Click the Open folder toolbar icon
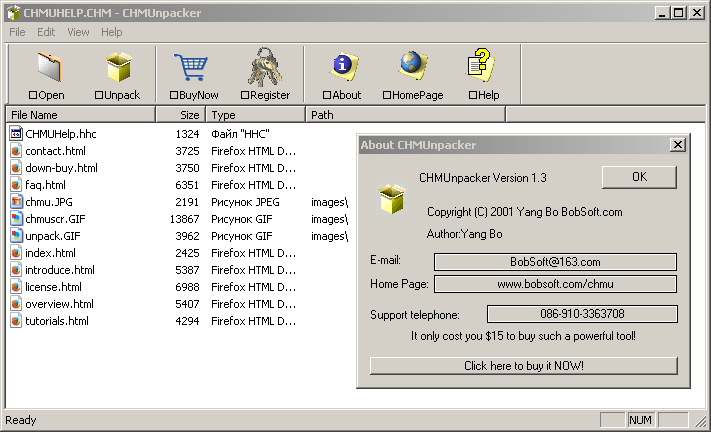Viewport: 711px width, 432px height. tap(47, 68)
